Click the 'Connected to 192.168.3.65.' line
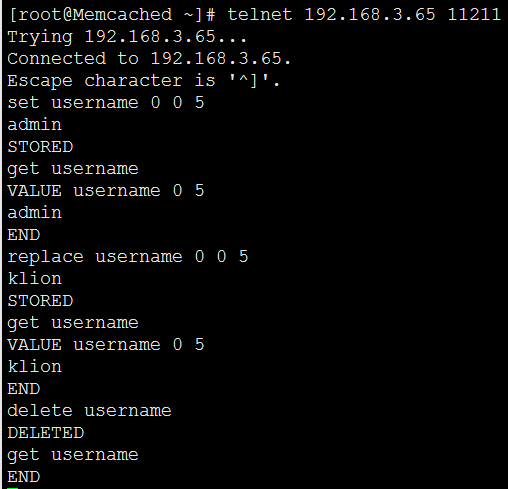Image resolution: width=508 pixels, height=489 pixels. 149,59
